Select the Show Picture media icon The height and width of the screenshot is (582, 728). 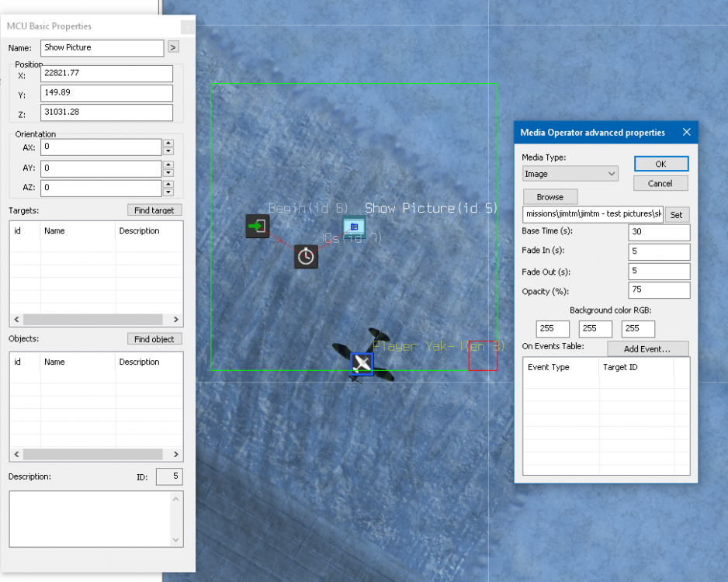tap(354, 227)
